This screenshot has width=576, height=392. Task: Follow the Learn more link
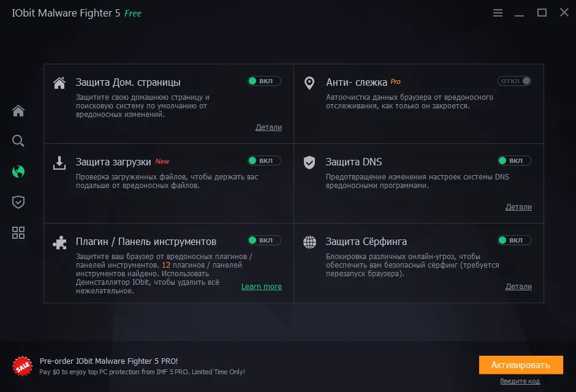pyautogui.click(x=262, y=287)
